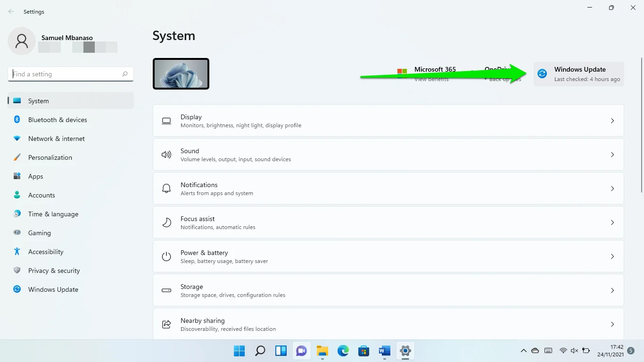Open the Notifications settings row
The height and width of the screenshot is (362, 644).
pyautogui.click(x=388, y=189)
